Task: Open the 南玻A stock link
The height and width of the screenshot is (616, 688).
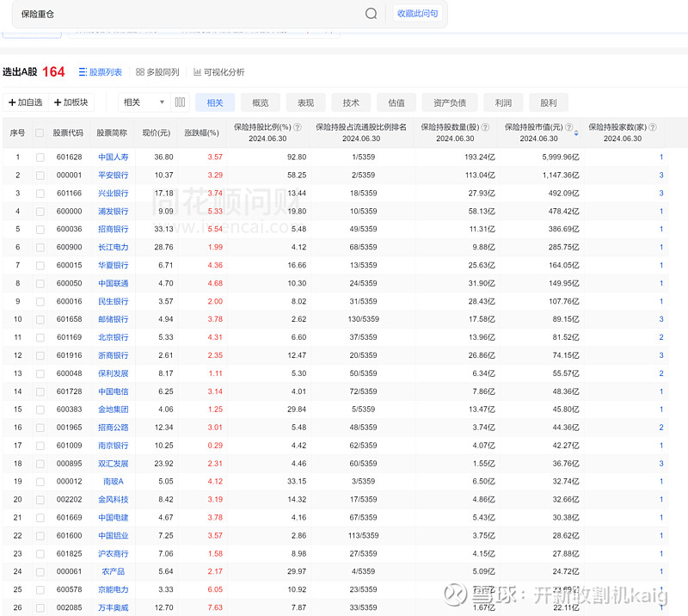Action: pos(114,482)
